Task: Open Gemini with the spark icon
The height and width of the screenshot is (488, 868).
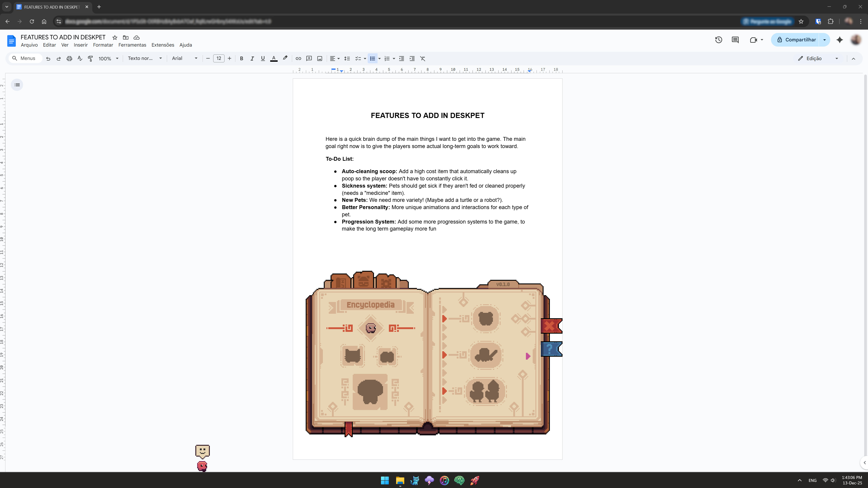Action: [840, 40]
